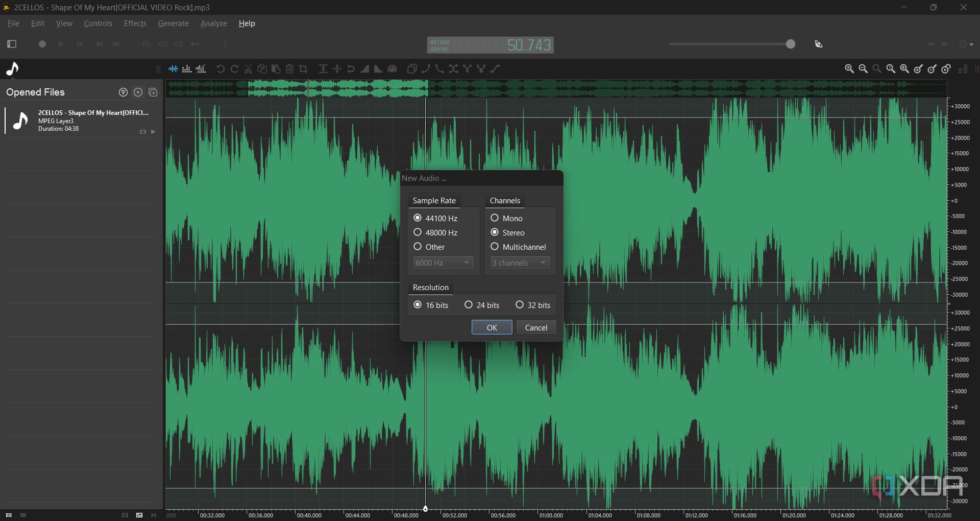Open the history dropdown arrow at top right
The image size is (980, 521).
coord(972,44)
